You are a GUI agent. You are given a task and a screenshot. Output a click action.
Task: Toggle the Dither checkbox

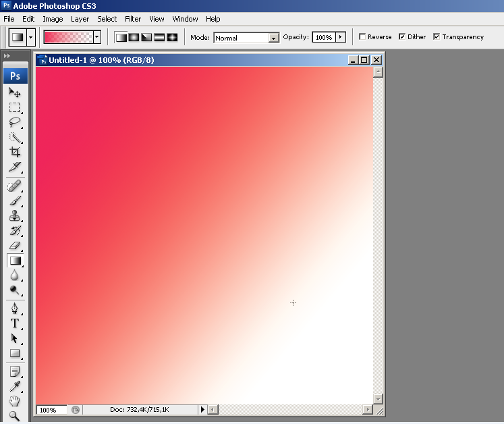point(402,36)
